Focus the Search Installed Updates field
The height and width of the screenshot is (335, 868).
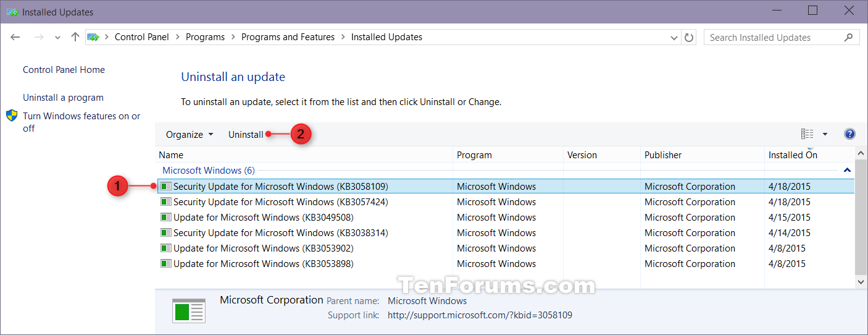pos(782,37)
